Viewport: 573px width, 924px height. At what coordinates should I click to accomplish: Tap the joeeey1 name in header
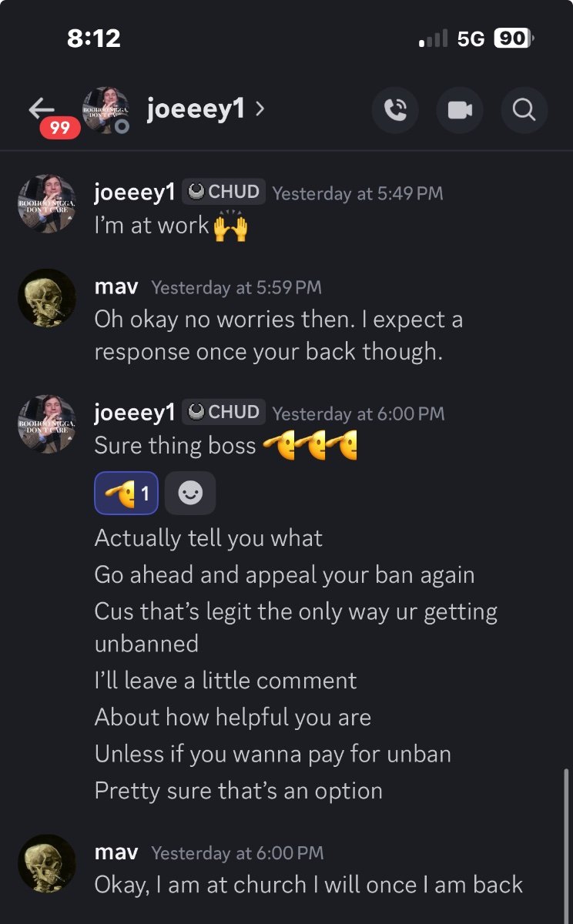coord(196,109)
